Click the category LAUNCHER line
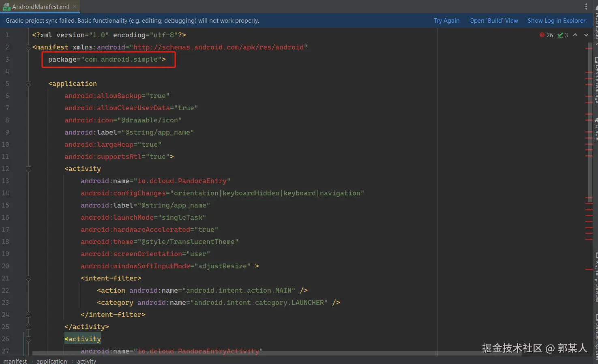Image resolution: width=598 pixels, height=364 pixels. click(219, 303)
